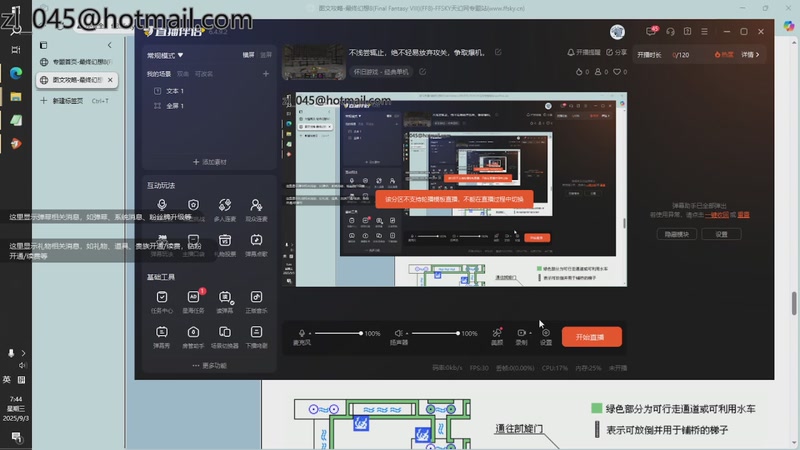Open messages icon with 45 badge
Viewport: 800px width, 450px height.
pos(651,31)
